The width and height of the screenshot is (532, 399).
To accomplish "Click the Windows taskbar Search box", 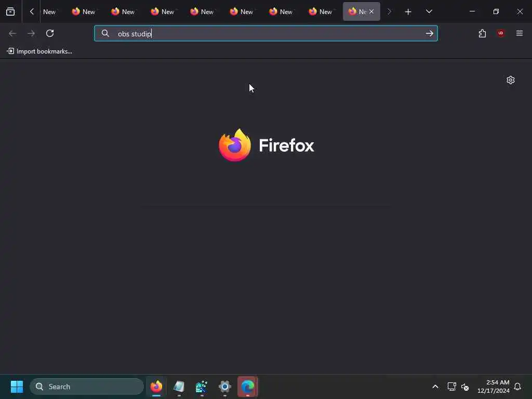I will [x=87, y=387].
